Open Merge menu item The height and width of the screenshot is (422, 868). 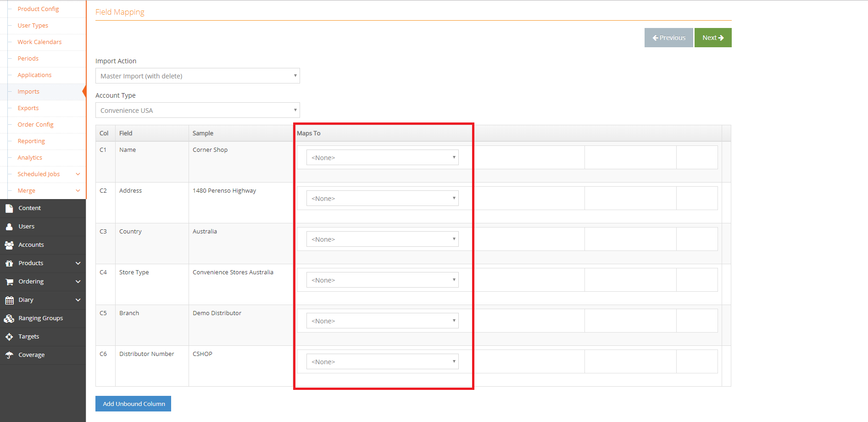(x=26, y=190)
